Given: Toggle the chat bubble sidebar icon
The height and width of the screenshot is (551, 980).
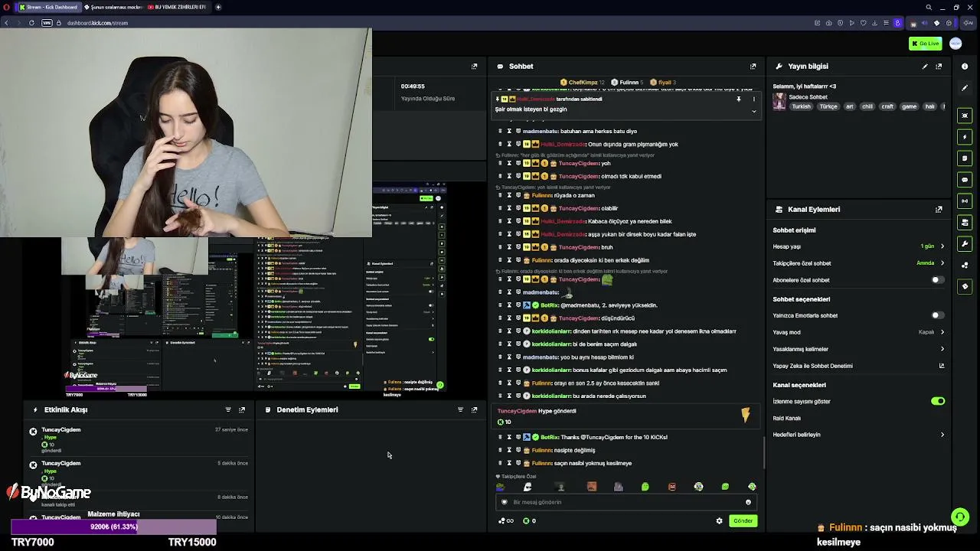Looking at the screenshot, I should pyautogui.click(x=965, y=180).
